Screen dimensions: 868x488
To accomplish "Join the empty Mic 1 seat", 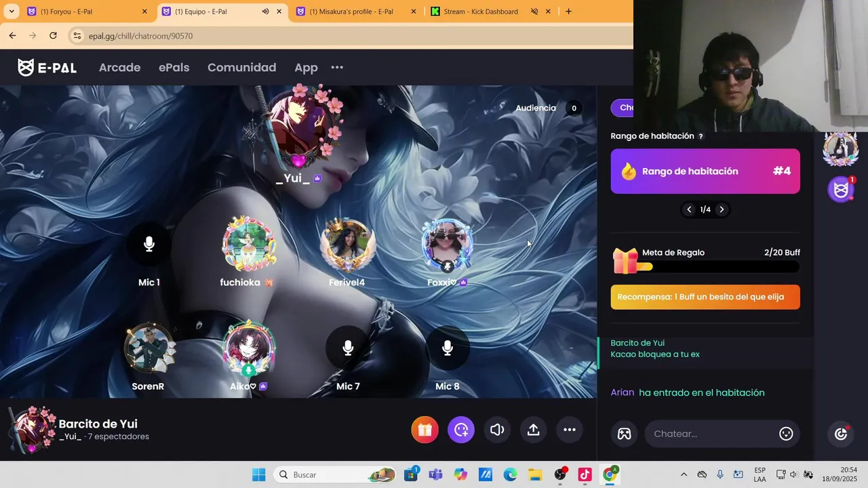I will [149, 245].
